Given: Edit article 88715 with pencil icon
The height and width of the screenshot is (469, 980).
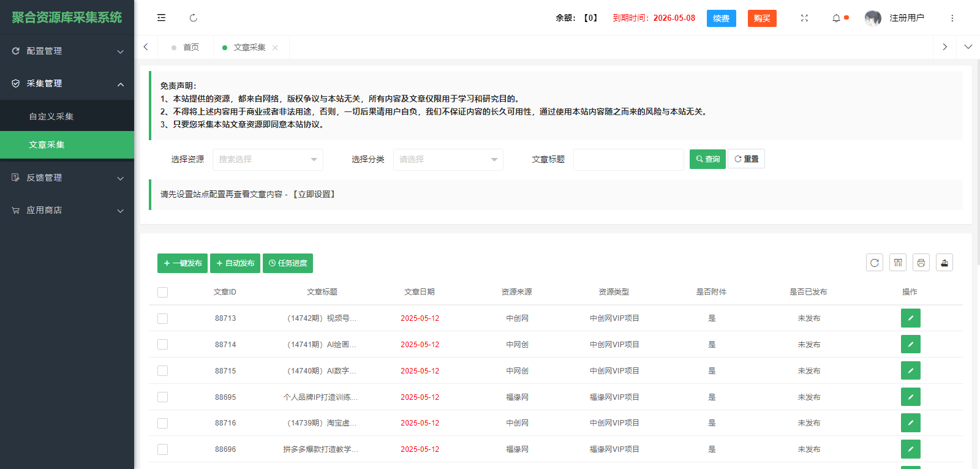Looking at the screenshot, I should pos(911,371).
